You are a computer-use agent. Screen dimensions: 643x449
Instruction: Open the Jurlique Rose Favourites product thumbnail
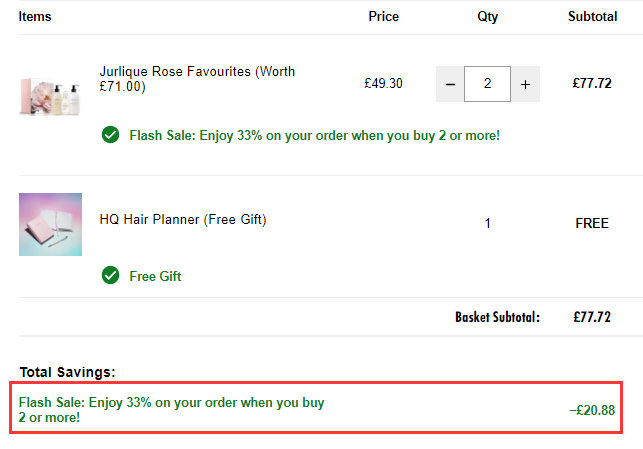pyautogui.click(x=50, y=96)
